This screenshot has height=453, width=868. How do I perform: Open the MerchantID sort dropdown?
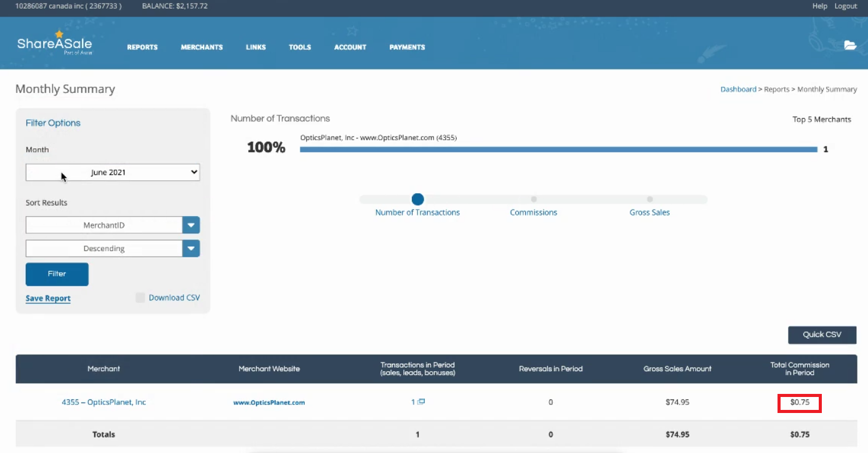click(x=113, y=225)
